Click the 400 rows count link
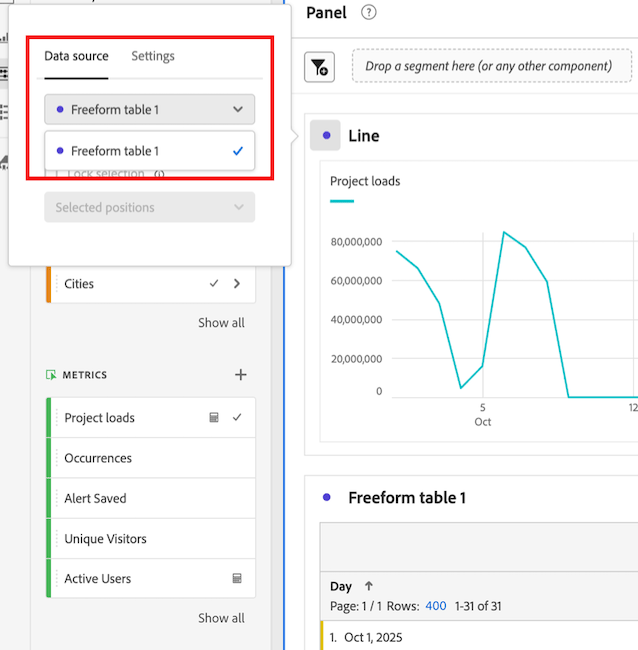638x650 pixels. [436, 606]
